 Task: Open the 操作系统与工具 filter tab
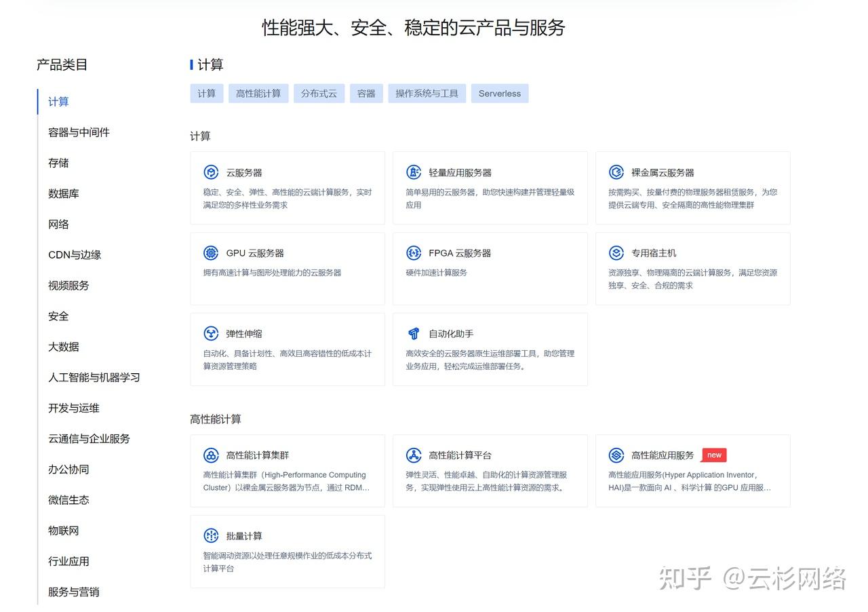(427, 93)
